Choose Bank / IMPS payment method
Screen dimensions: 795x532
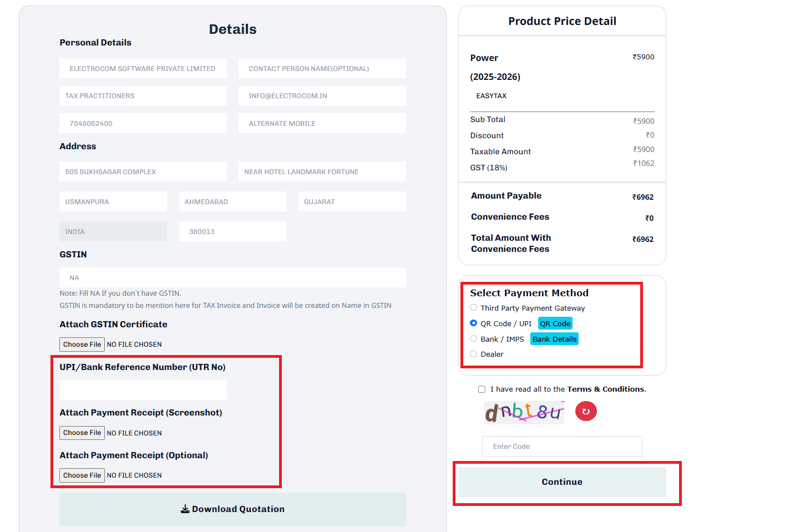point(473,338)
